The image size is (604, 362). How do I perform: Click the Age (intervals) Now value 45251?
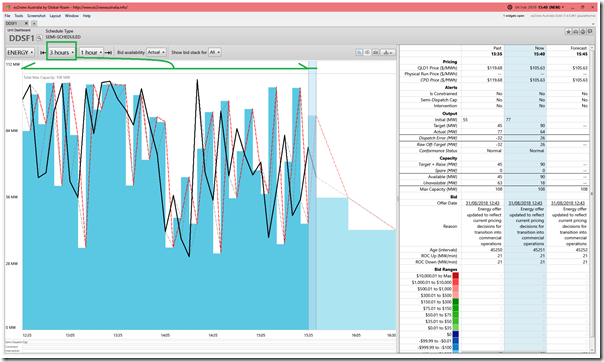[539, 250]
